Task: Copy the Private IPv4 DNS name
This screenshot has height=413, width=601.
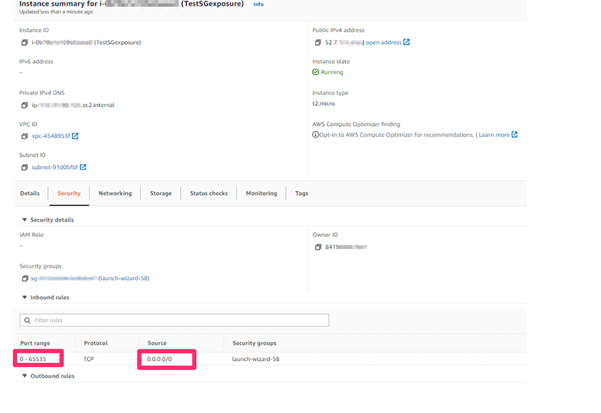Action: click(x=24, y=105)
